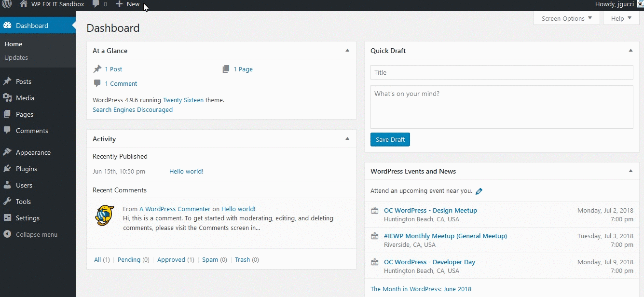The image size is (644, 297).
Task: Open The Month in WordPress: June 2018
Action: [x=421, y=289]
